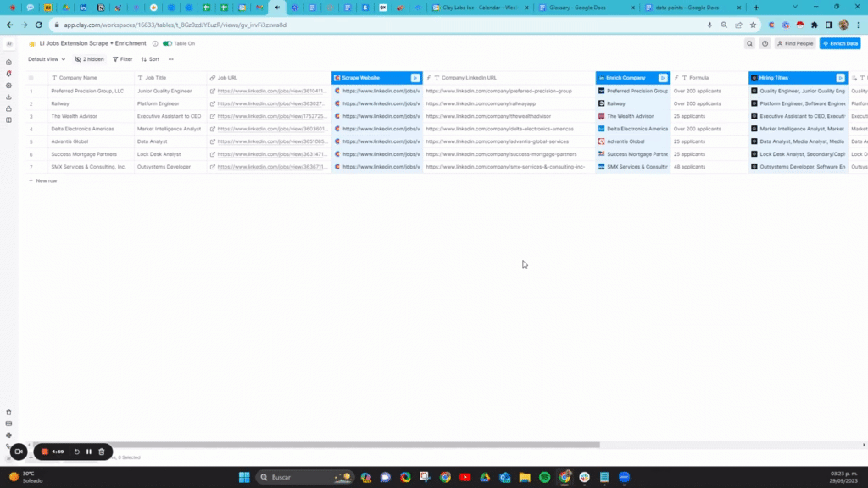Screen dimensions: 868x488
Task: Open notifications via the bell icon
Action: point(8,73)
